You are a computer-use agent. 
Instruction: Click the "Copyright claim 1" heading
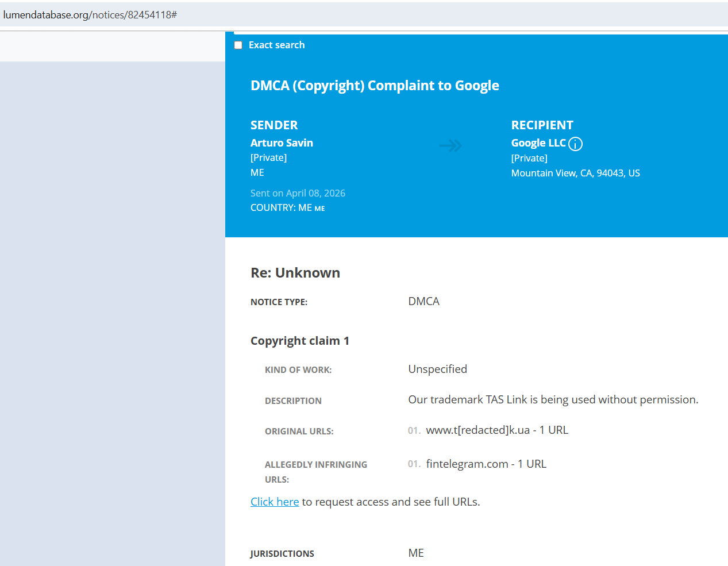click(300, 341)
